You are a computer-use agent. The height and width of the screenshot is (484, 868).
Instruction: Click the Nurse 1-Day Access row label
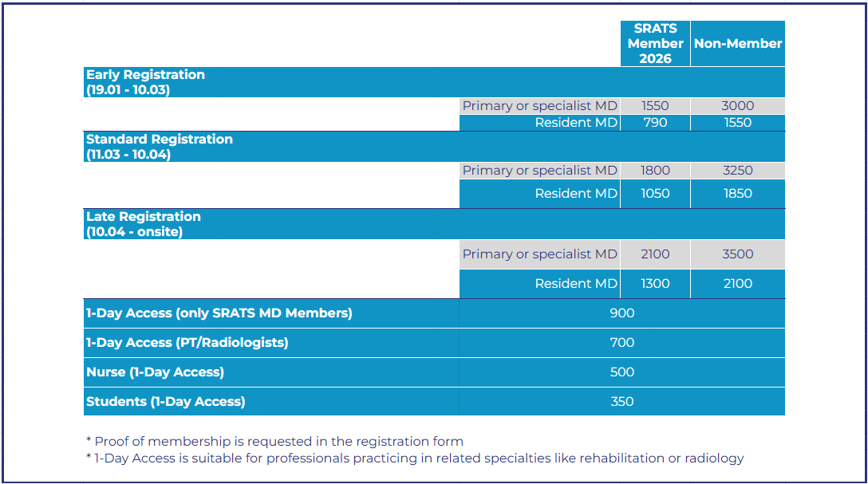[x=156, y=372]
